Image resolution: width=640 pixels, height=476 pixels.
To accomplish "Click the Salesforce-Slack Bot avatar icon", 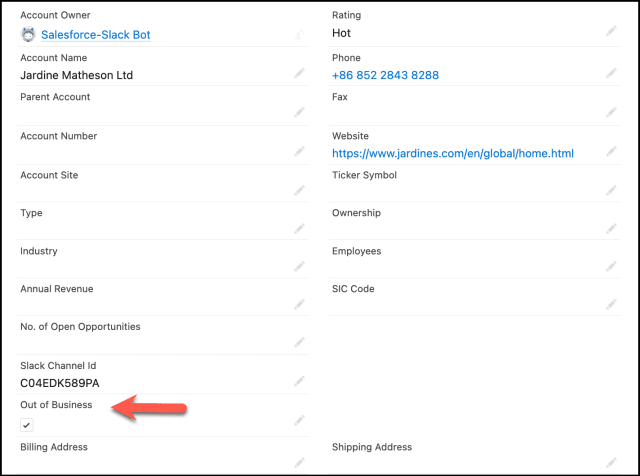I will tap(28, 34).
